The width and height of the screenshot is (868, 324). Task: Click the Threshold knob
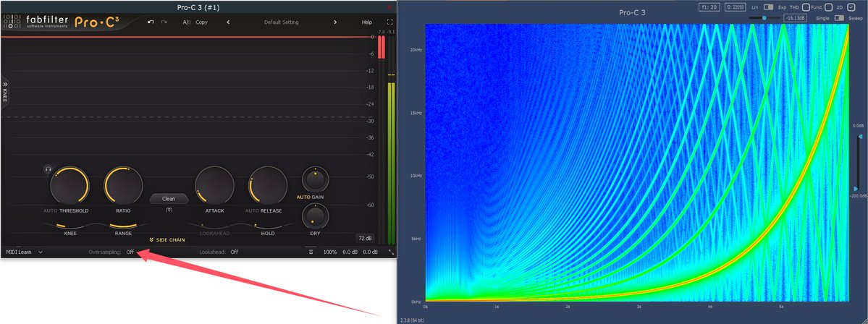(x=69, y=186)
